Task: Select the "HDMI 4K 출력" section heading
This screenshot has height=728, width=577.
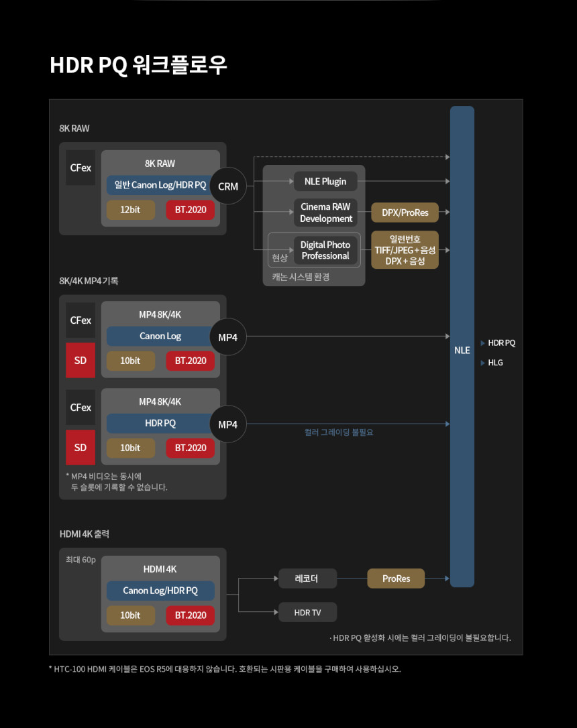Action: pyautogui.click(x=84, y=534)
